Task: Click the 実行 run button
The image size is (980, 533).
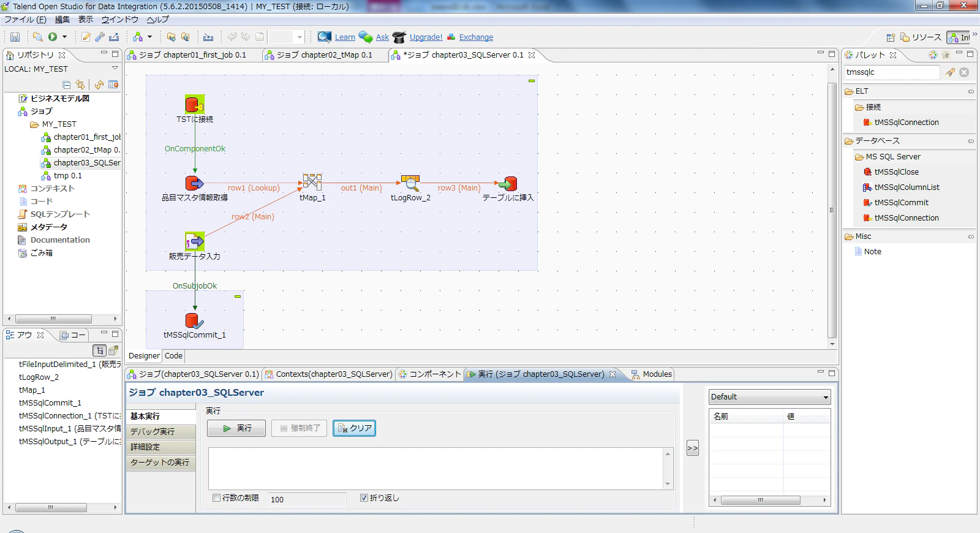Action: 236,428
